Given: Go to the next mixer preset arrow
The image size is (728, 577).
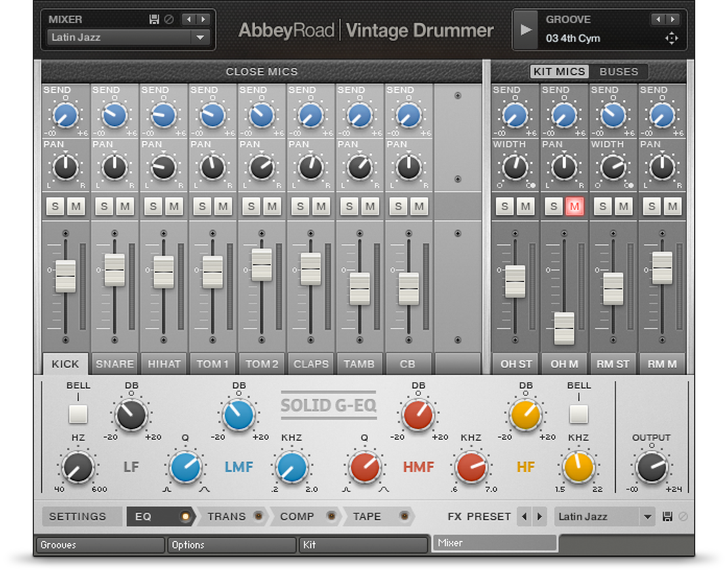Looking at the screenshot, I should click(203, 19).
